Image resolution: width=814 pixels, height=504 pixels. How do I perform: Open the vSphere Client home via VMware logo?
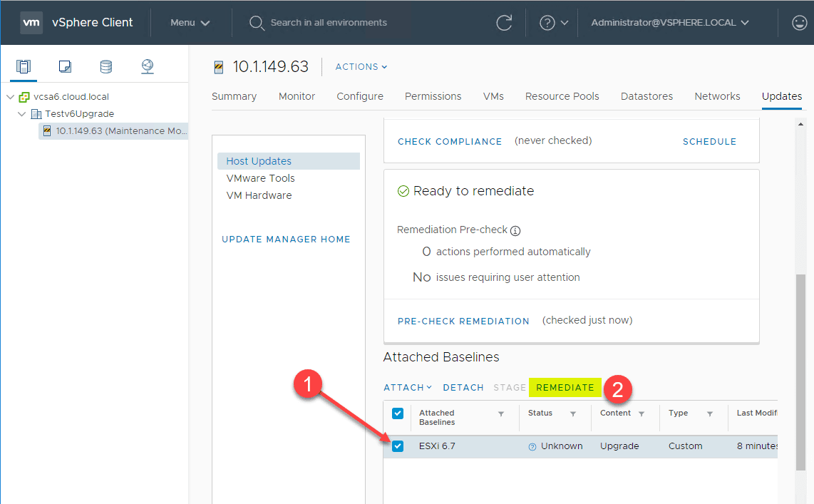(31, 22)
